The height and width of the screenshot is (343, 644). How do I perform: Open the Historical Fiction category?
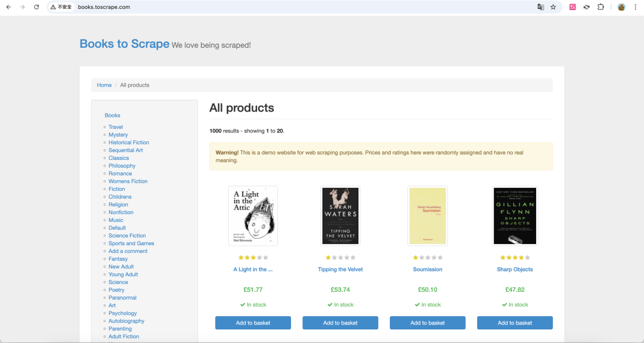coord(129,143)
